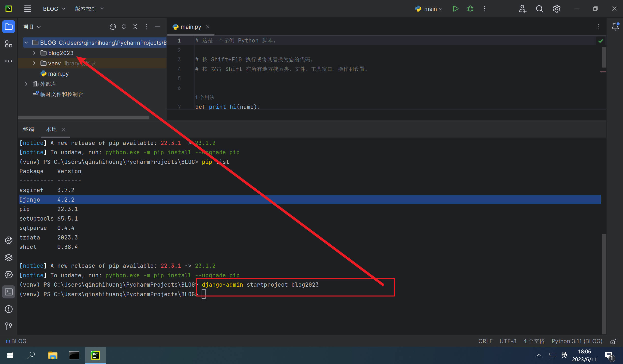623x364 pixels.
Task: Open Search Everywhere magnifier
Action: click(x=539, y=9)
